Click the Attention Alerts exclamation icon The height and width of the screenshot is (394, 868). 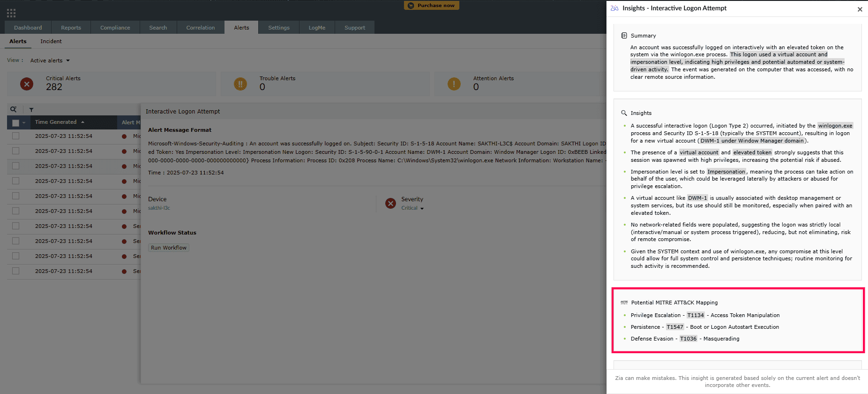pos(454,84)
